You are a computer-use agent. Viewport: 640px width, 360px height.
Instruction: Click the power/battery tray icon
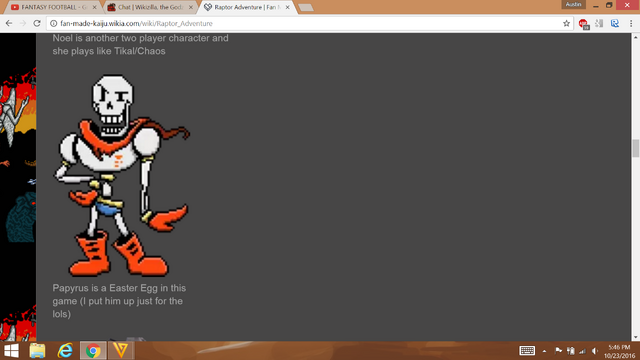571,351
